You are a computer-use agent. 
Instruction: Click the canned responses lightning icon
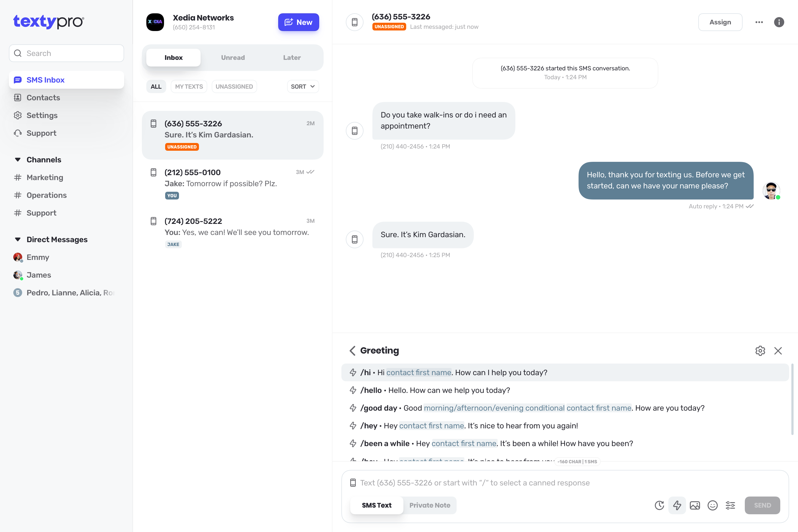(x=677, y=505)
